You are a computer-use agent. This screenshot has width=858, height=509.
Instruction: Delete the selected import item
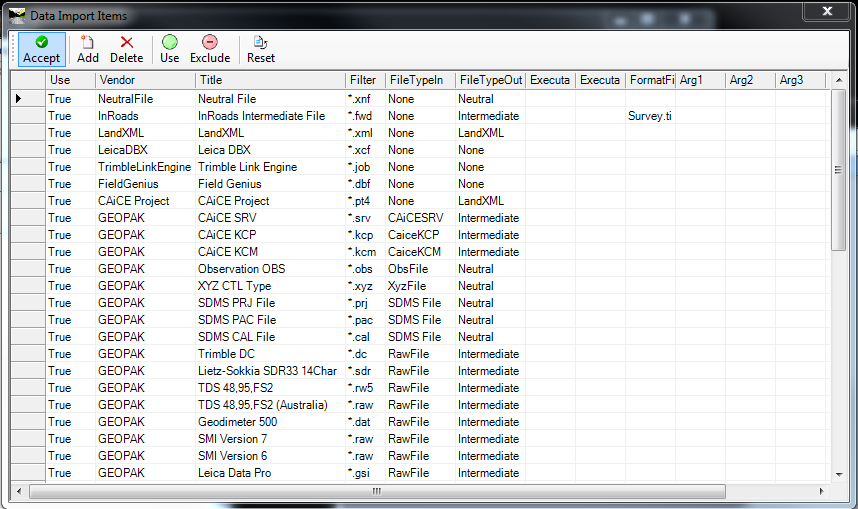[126, 49]
